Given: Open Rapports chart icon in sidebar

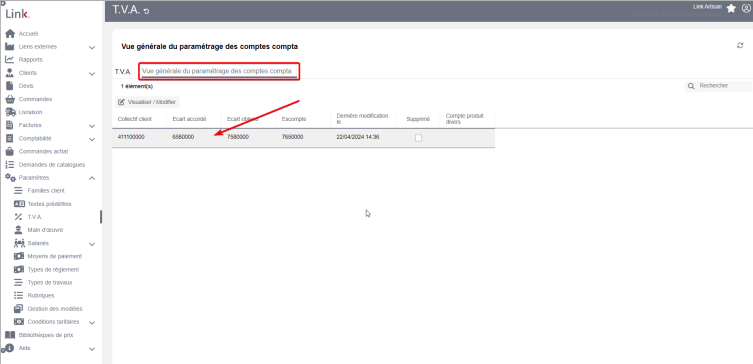Looking at the screenshot, I should (x=10, y=60).
